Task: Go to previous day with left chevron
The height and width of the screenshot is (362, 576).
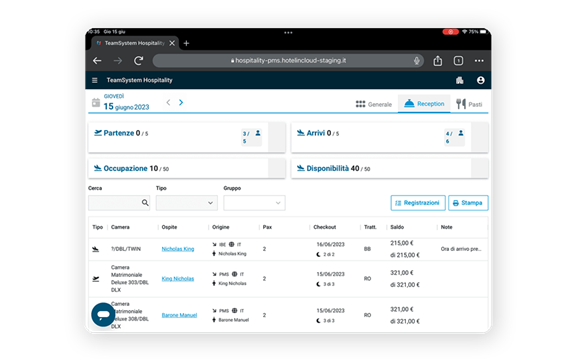Action: 168,103
